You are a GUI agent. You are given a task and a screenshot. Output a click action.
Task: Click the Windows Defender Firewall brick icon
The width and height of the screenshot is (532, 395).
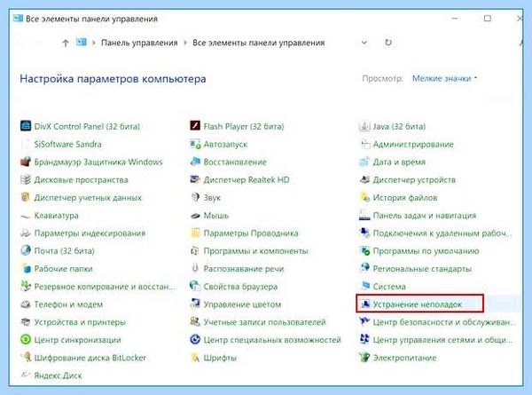[x=26, y=162]
